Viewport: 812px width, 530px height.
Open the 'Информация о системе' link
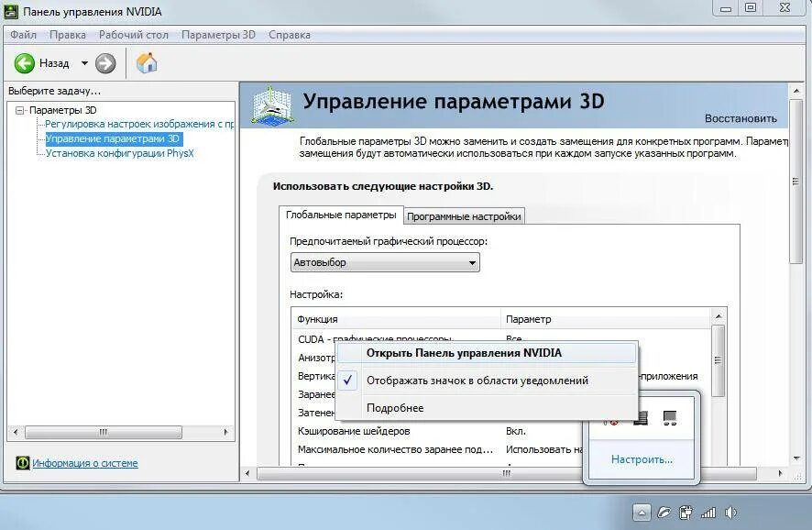[85, 463]
